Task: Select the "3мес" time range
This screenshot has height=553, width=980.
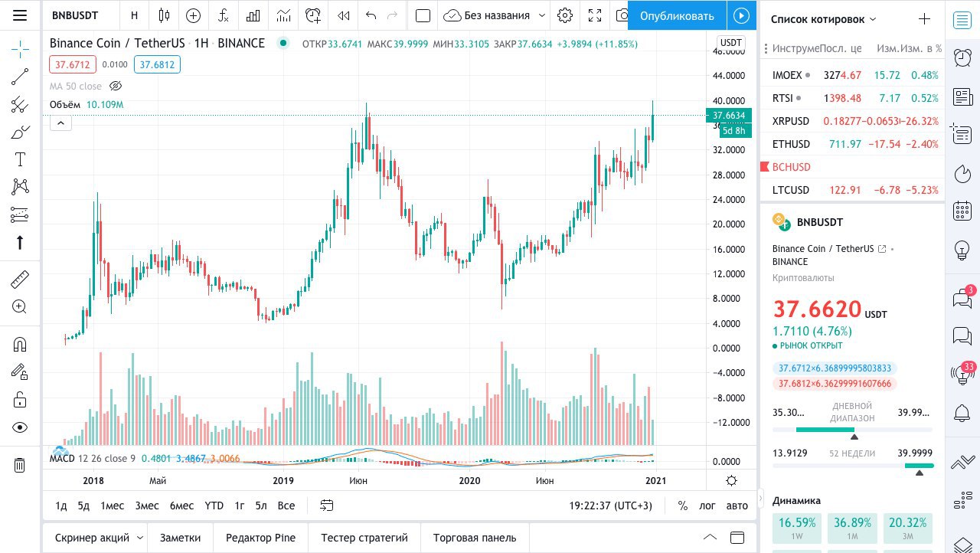Action: [147, 506]
